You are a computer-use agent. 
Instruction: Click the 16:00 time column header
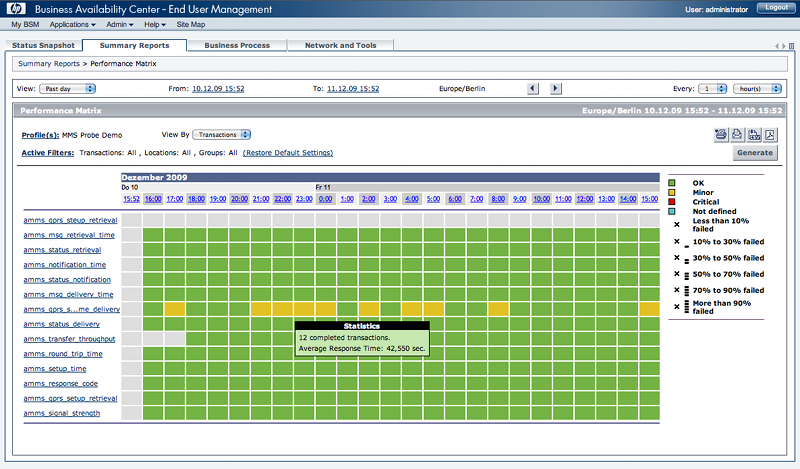click(153, 199)
